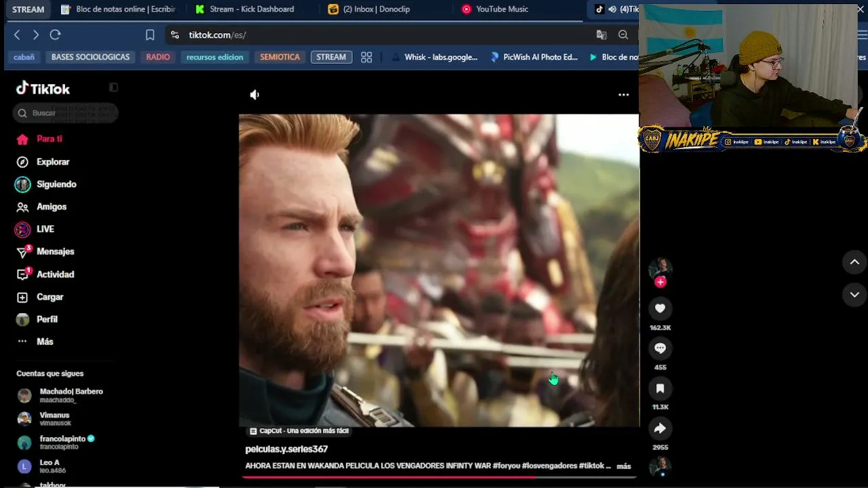Click the #foryou hashtag
This screenshot has width=868, height=488.
click(x=506, y=466)
